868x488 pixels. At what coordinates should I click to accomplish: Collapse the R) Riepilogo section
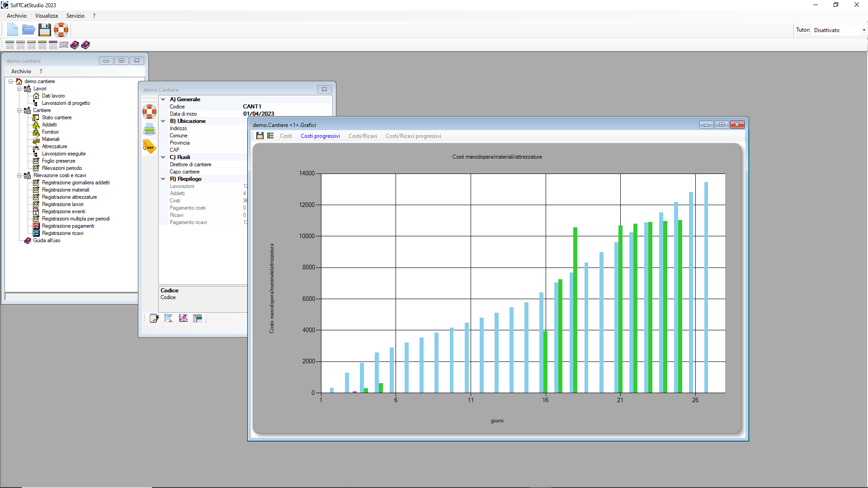click(x=163, y=179)
